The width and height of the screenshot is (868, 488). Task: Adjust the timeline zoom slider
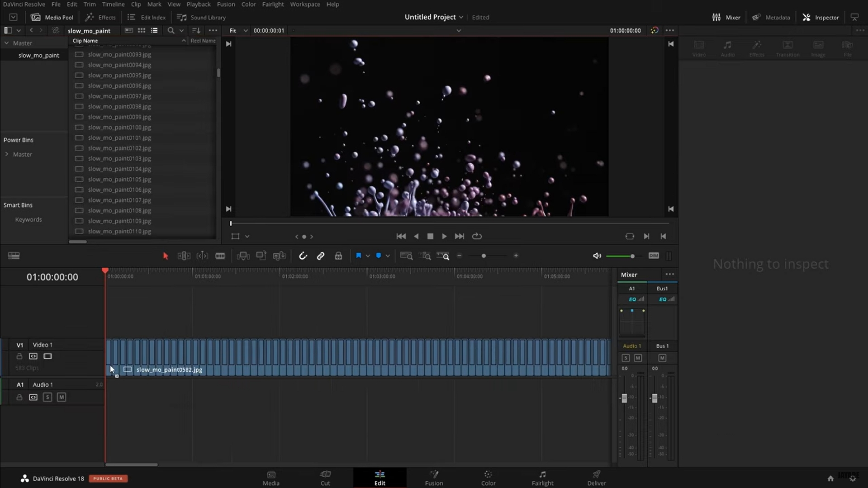click(484, 256)
